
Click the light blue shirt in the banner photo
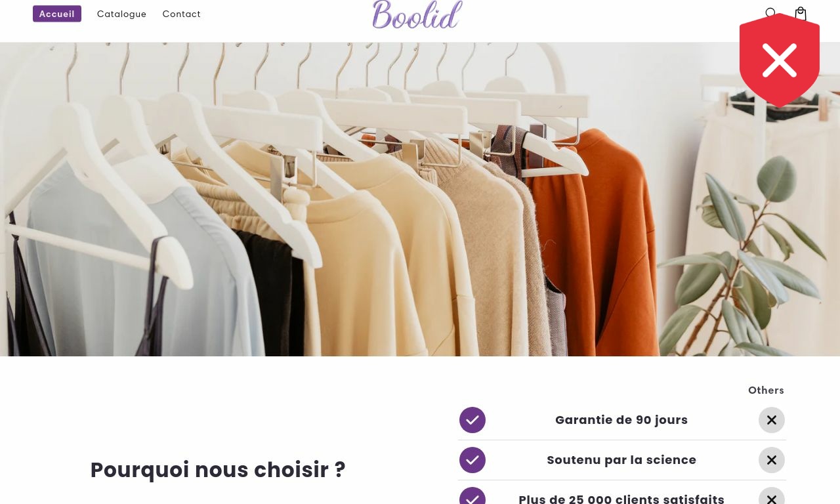(x=131, y=262)
